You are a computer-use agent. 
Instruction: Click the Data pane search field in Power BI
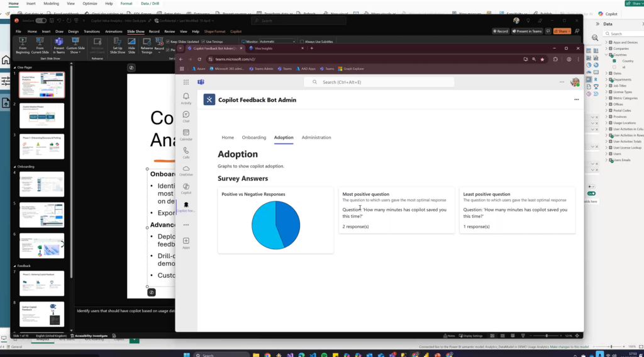click(623, 34)
